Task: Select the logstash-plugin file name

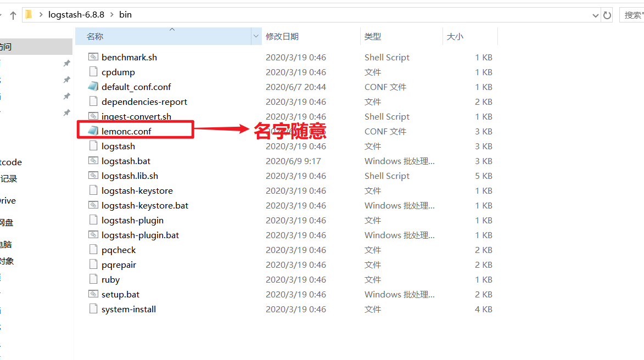Action: pos(132,221)
